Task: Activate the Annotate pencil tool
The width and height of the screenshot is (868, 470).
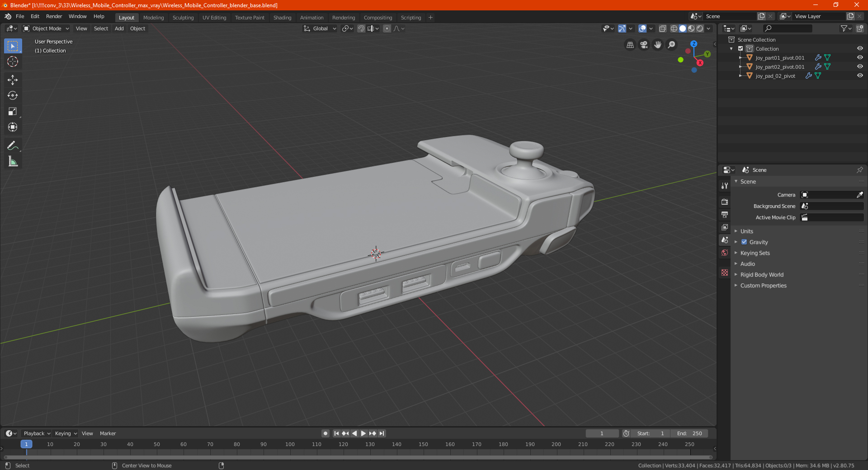Action: (13, 146)
